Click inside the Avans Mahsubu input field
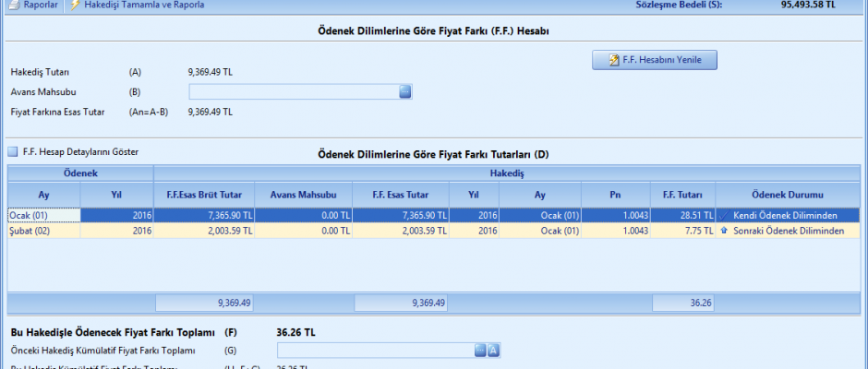The height and width of the screenshot is (369, 868). (293, 91)
